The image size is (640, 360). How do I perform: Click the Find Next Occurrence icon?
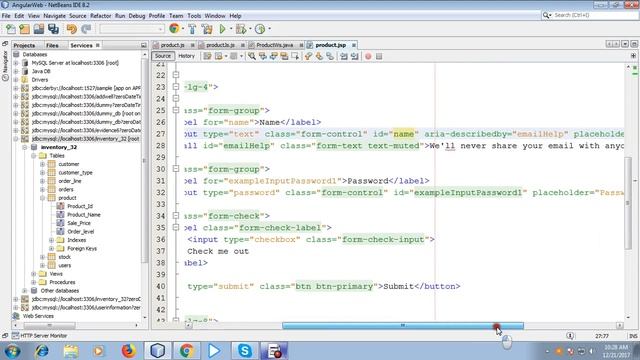click(273, 56)
